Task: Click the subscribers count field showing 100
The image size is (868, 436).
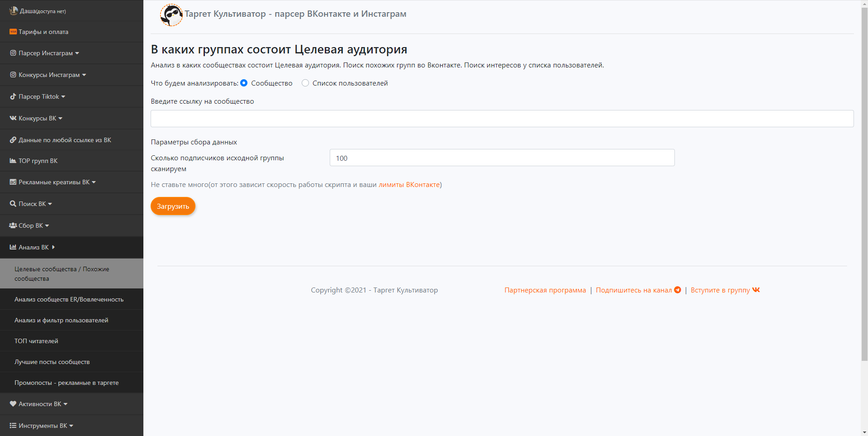Action: coord(502,158)
